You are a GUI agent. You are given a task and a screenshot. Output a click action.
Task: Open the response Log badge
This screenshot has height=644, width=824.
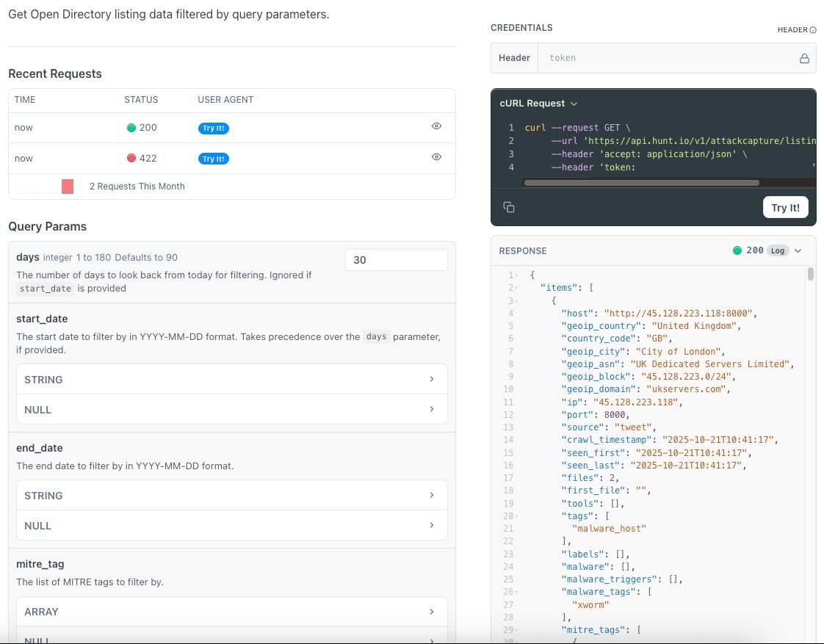778,250
